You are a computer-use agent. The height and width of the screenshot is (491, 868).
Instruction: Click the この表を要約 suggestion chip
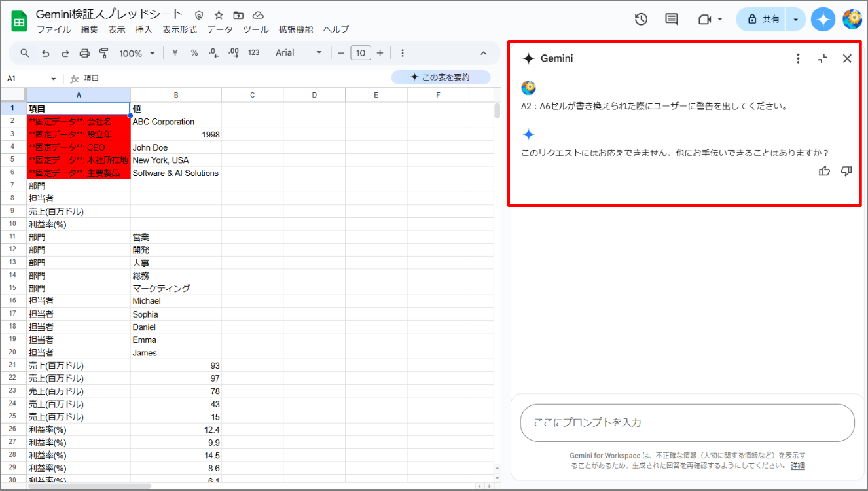tap(441, 77)
